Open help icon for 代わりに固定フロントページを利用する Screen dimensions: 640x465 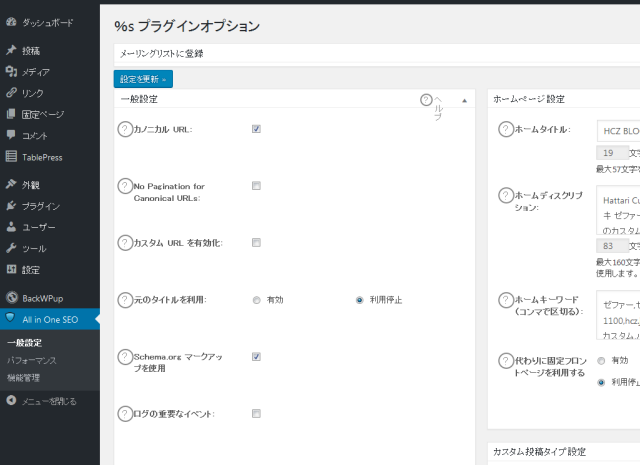[506, 360]
